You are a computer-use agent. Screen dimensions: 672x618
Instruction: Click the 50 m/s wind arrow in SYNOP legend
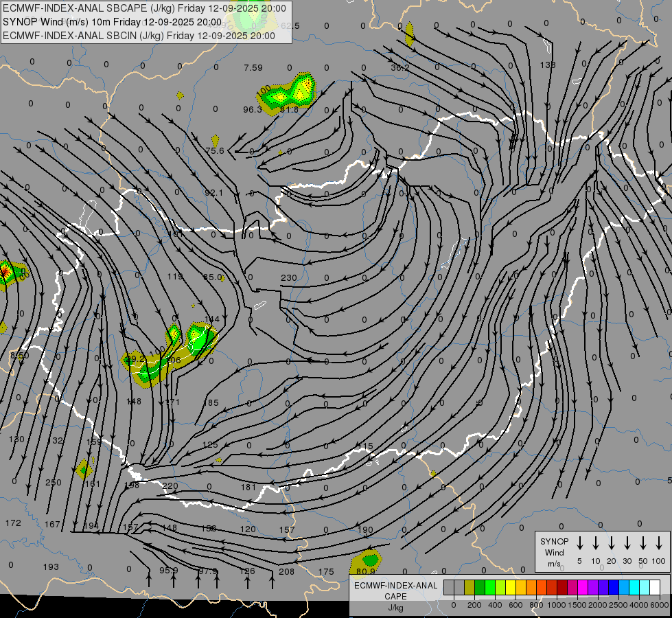[643, 543]
